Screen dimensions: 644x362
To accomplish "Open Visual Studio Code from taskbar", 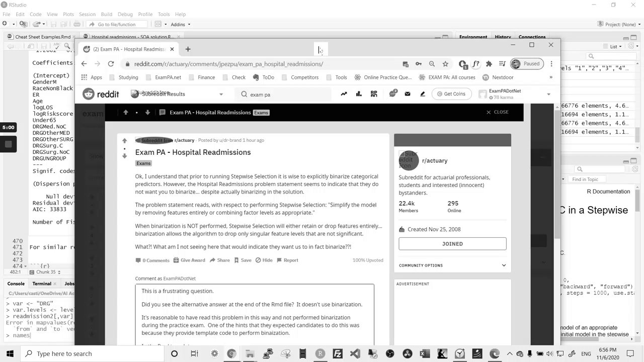I will pos(355,353).
